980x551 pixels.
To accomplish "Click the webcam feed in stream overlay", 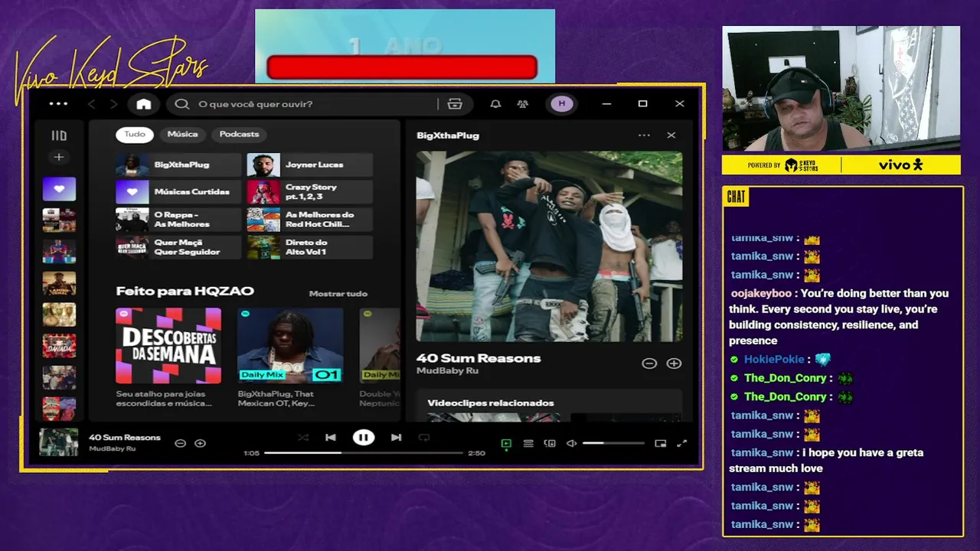I will (x=841, y=89).
